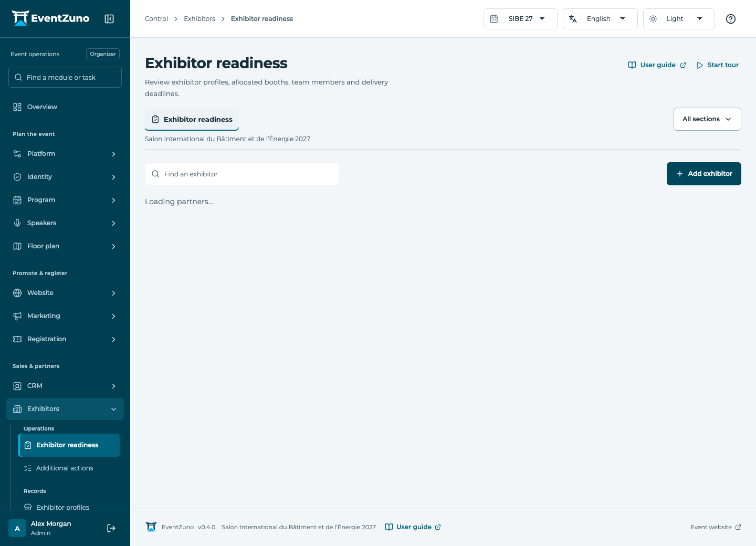The height and width of the screenshot is (546, 756).
Task: Click the magnifier icon in exhibitor search
Action: click(155, 174)
